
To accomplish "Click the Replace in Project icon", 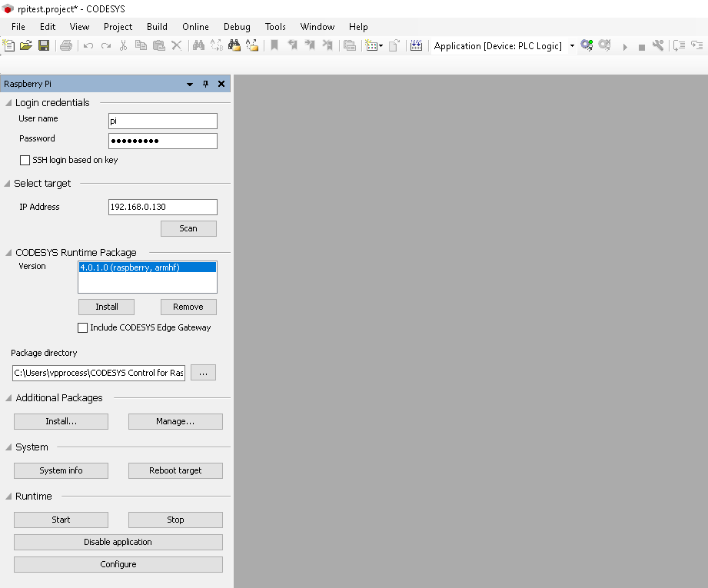I will tap(252, 45).
